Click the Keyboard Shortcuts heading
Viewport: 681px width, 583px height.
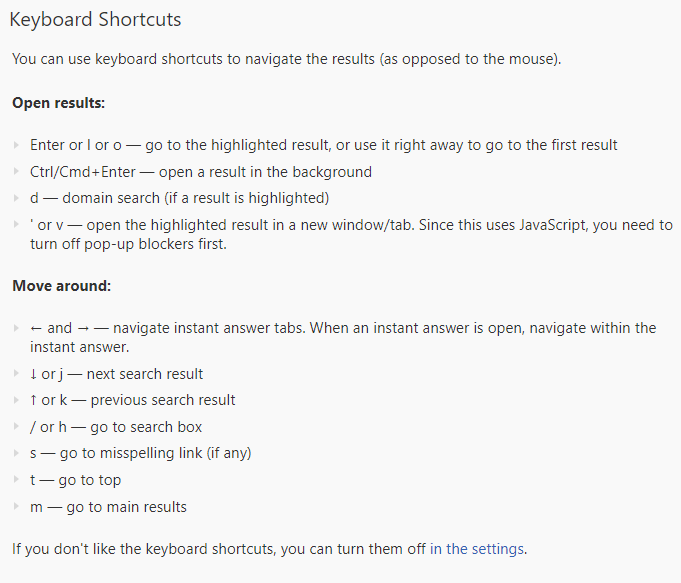pos(95,20)
